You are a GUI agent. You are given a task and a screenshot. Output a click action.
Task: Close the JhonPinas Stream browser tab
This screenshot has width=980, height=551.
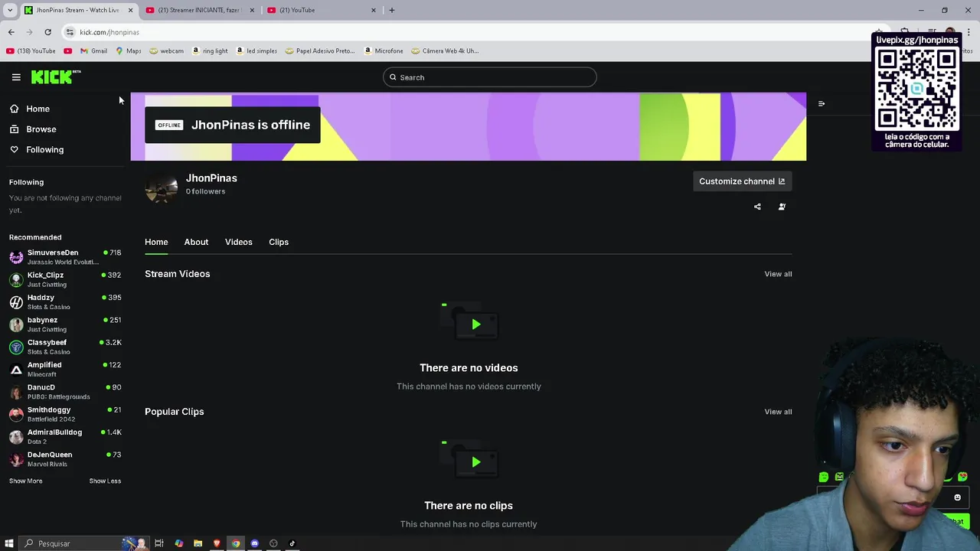pyautogui.click(x=130, y=10)
